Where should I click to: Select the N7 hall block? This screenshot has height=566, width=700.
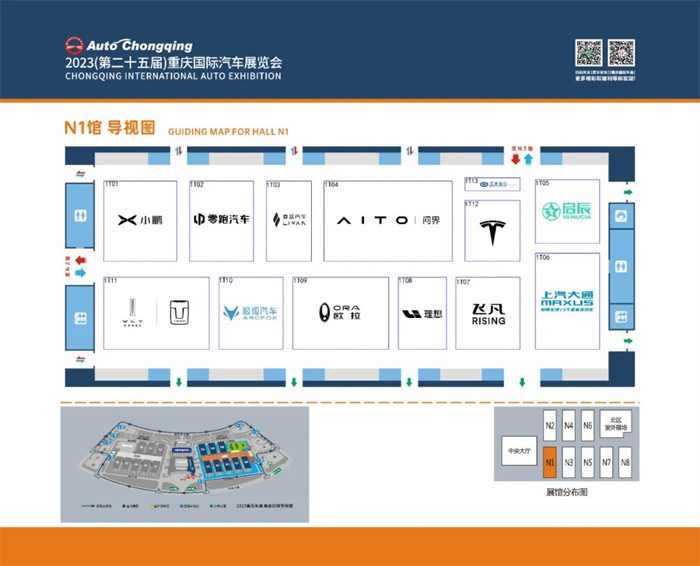[x=606, y=462]
